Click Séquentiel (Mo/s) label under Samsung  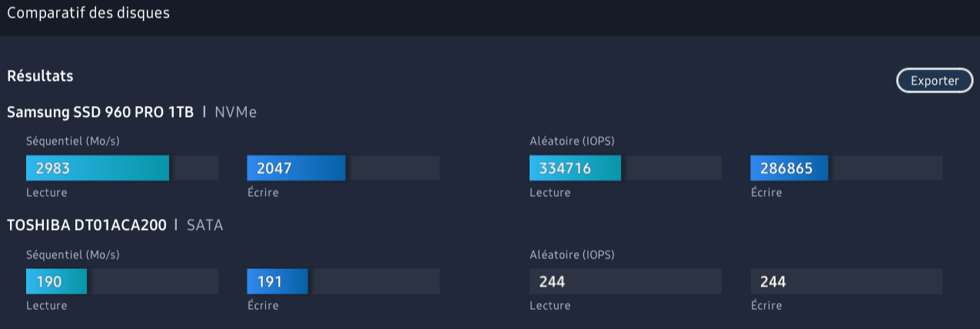click(x=73, y=141)
